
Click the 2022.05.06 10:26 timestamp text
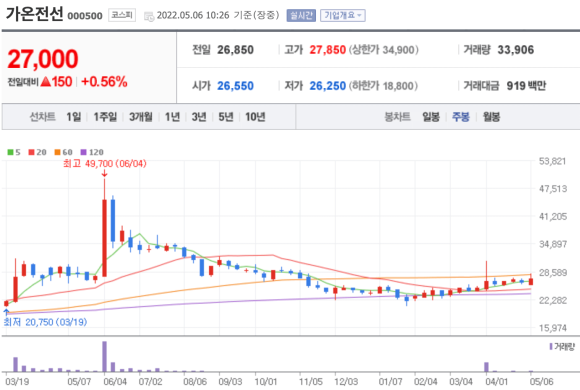click(193, 15)
